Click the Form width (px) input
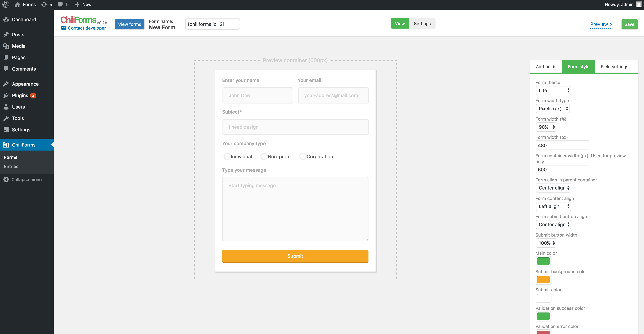The image size is (644, 334). click(x=562, y=145)
